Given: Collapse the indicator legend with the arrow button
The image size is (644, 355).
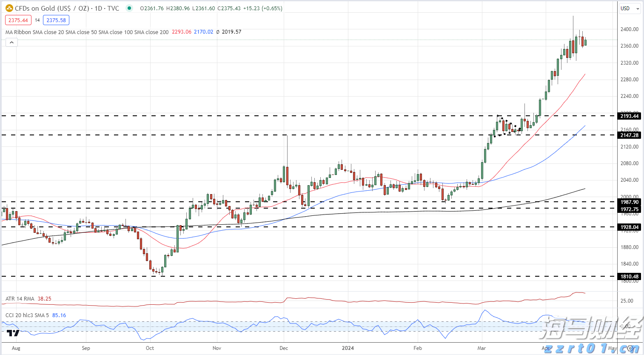Looking at the screenshot, I should [x=11, y=42].
